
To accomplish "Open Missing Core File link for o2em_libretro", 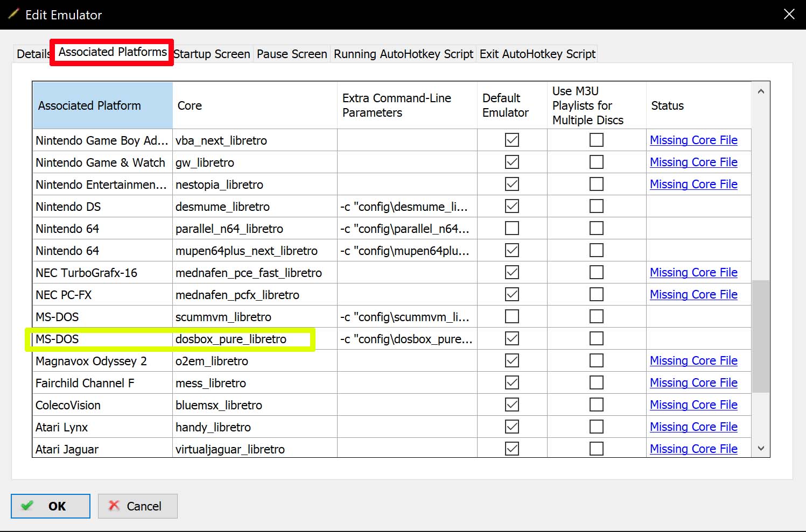I will coord(693,360).
